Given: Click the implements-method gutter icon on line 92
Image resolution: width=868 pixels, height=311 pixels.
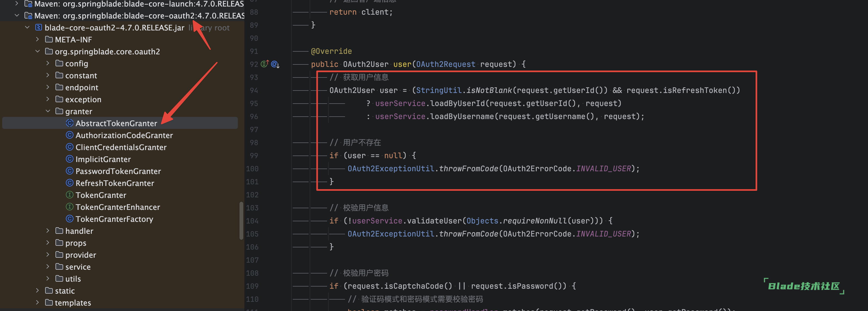Looking at the screenshot, I should click(264, 64).
